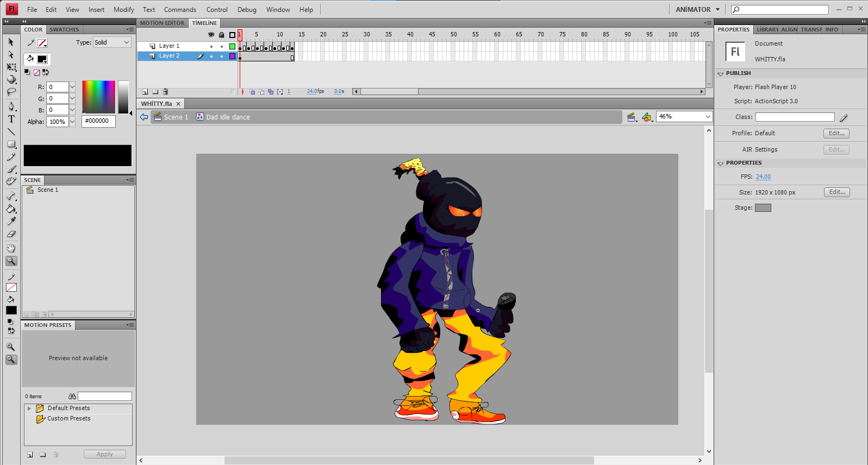Click the Bone tool
This screenshot has height=465, width=868.
click(11, 196)
